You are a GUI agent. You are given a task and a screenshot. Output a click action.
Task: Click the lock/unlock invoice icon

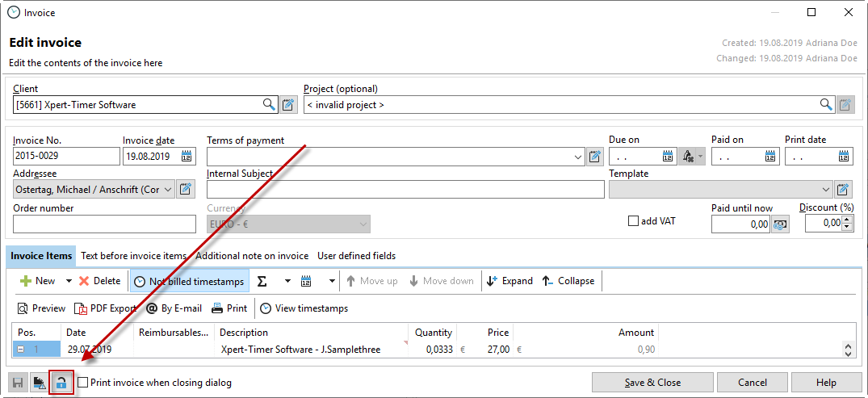pos(61,383)
